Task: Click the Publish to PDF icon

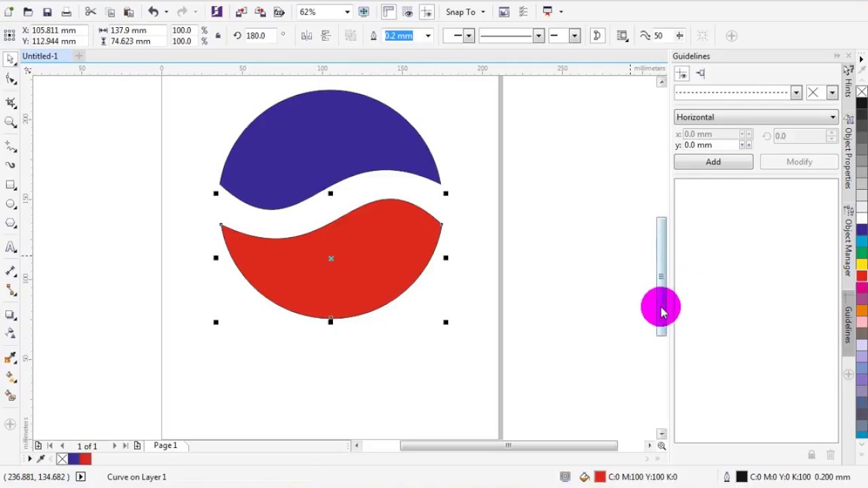Action: click(x=279, y=12)
